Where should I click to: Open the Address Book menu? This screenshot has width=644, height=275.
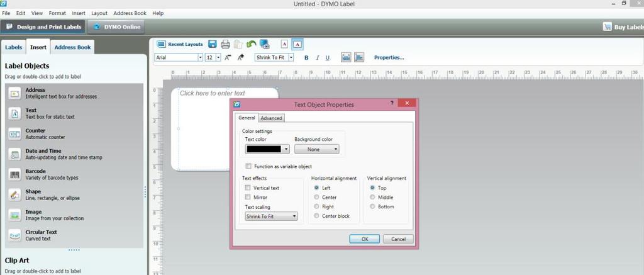point(130,13)
